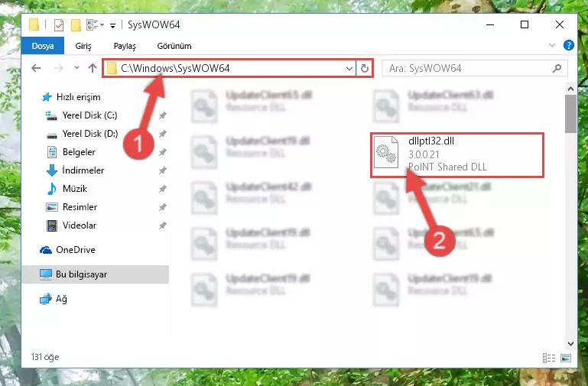
Task: Click the scrollbar up arrow
Action: [x=570, y=89]
